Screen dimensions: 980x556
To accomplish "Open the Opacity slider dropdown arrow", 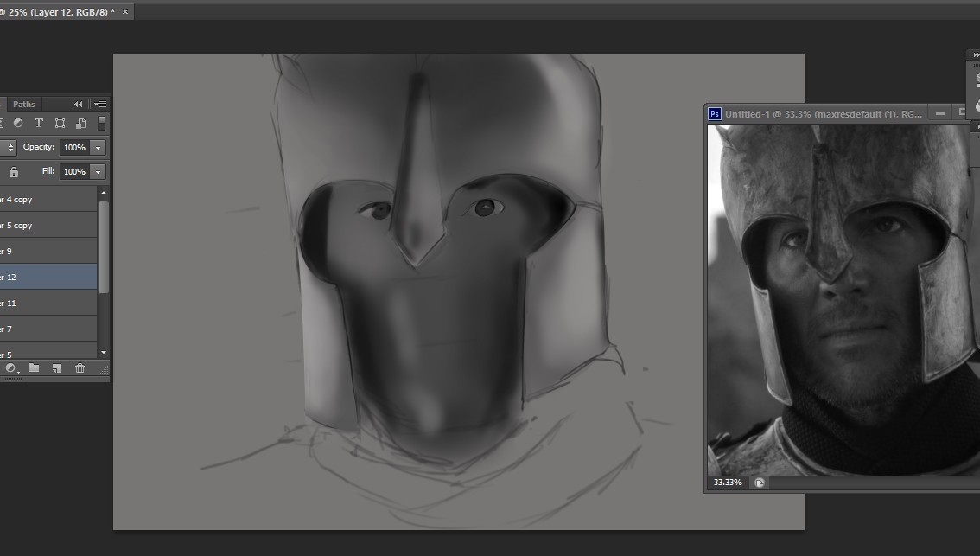I will click(99, 148).
